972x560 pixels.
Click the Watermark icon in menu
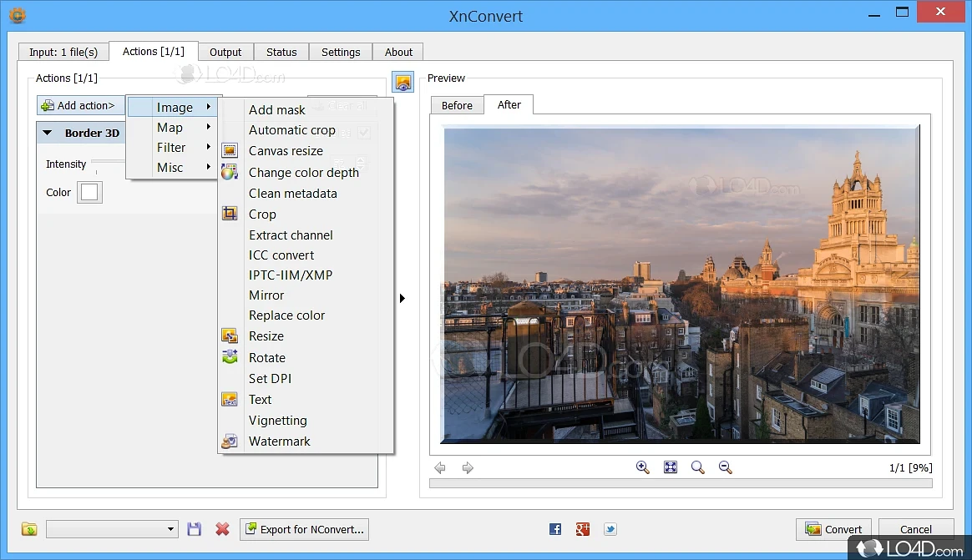230,441
